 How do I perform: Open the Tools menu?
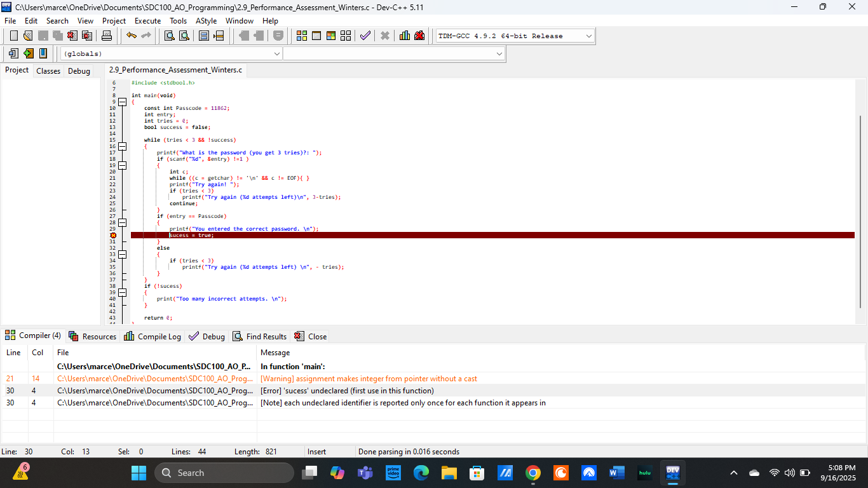click(178, 21)
